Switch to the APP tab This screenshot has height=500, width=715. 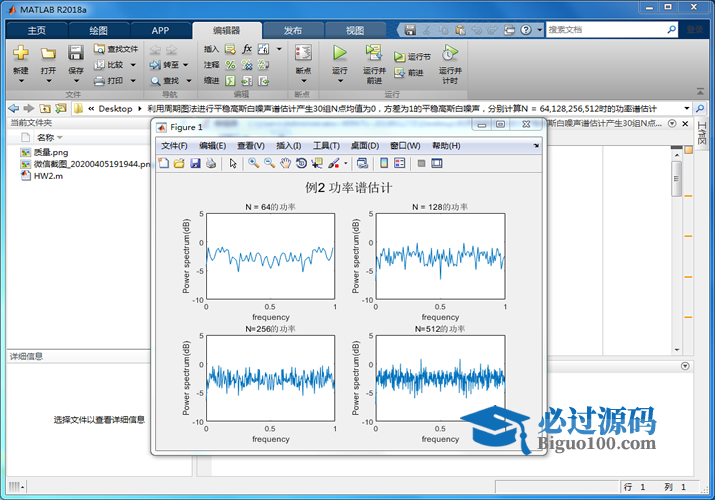click(x=160, y=31)
